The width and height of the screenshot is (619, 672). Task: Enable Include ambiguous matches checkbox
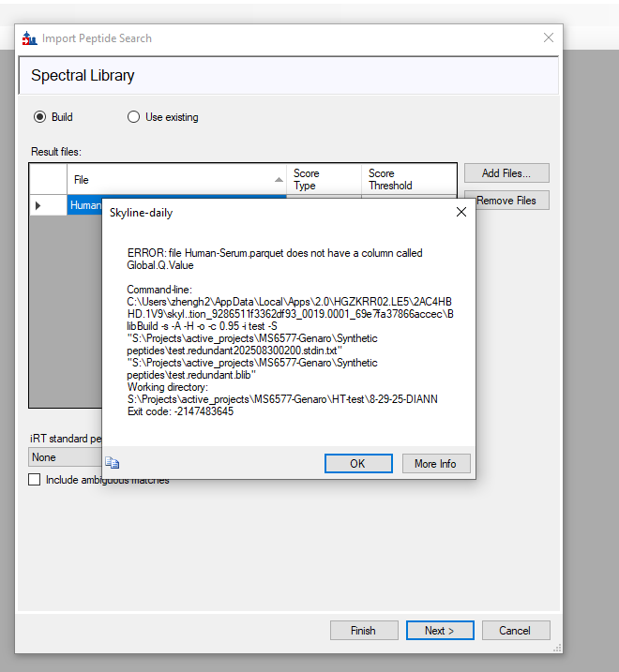pyautogui.click(x=35, y=480)
